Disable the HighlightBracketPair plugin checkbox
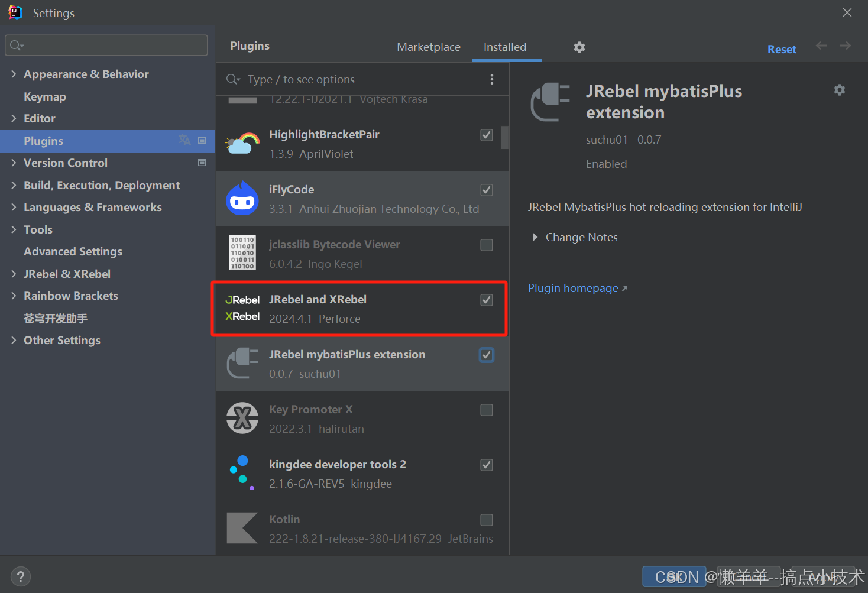The height and width of the screenshot is (593, 868). click(x=487, y=135)
